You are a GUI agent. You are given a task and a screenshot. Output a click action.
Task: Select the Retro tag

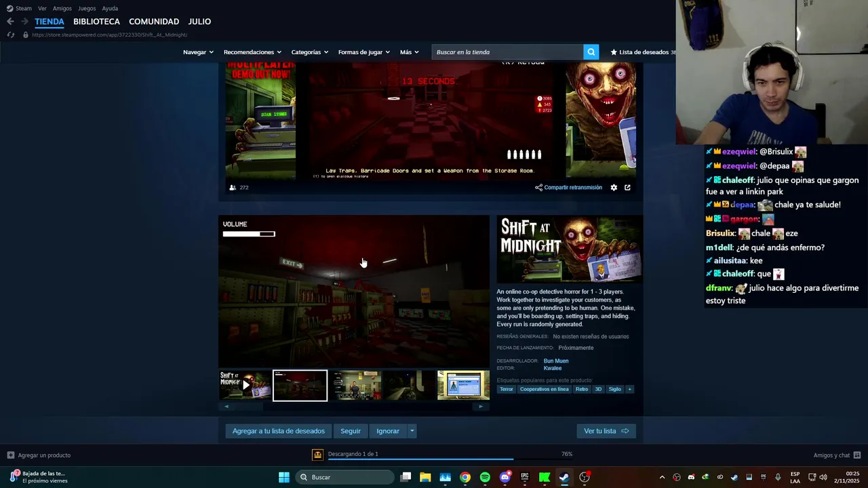point(582,389)
